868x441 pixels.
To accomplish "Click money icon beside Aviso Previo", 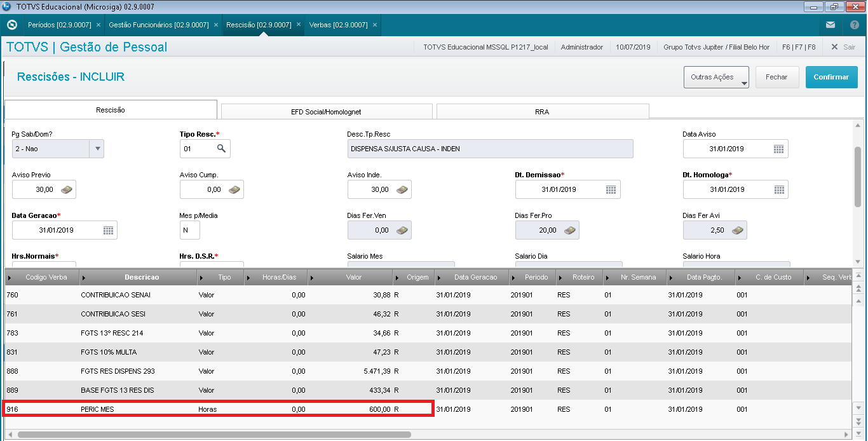I will coord(67,189).
